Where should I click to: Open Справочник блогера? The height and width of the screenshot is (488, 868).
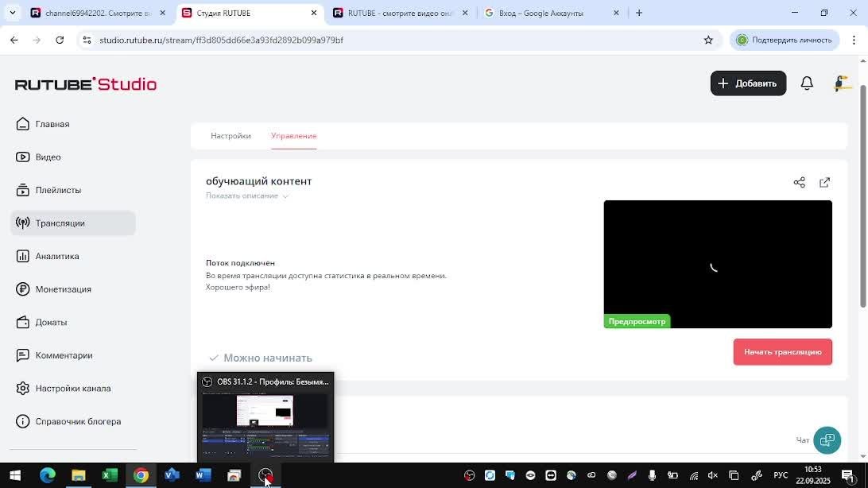[x=68, y=421]
